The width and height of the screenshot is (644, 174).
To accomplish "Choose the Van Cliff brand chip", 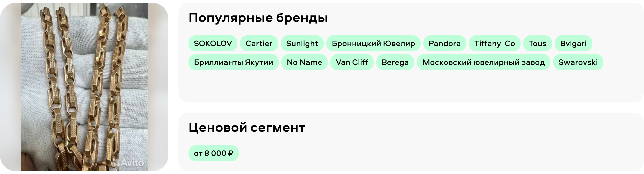I will [352, 62].
